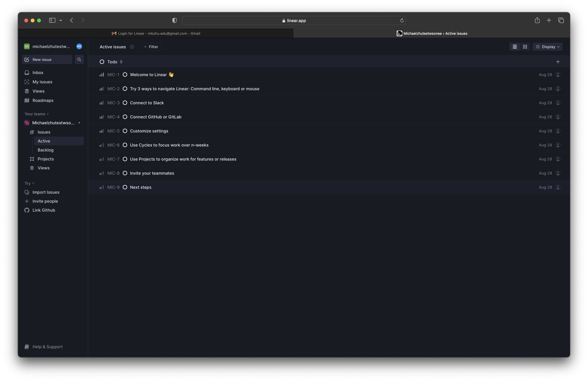Image resolution: width=588 pixels, height=381 pixels.
Task: Open the Inbox from sidebar
Action: tap(38, 72)
